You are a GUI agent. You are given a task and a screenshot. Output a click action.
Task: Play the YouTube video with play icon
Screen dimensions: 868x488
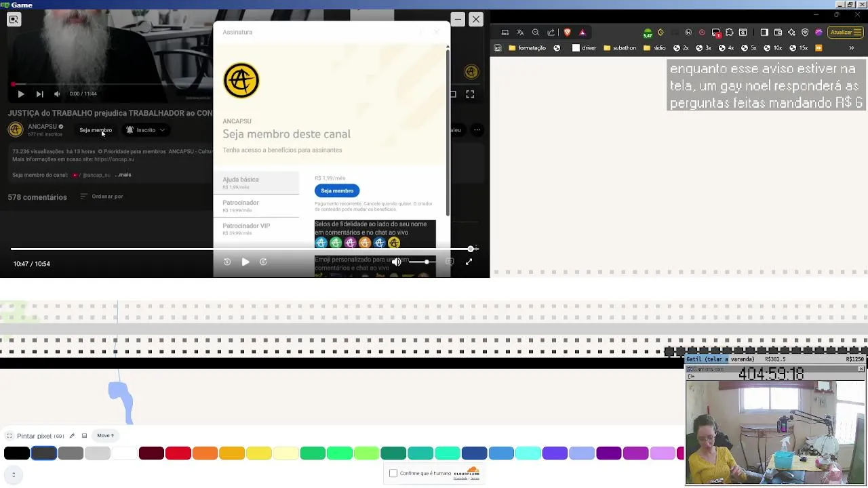[20, 94]
